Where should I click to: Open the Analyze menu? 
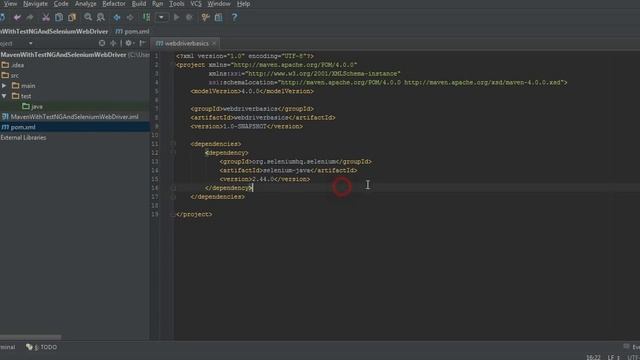point(85,4)
